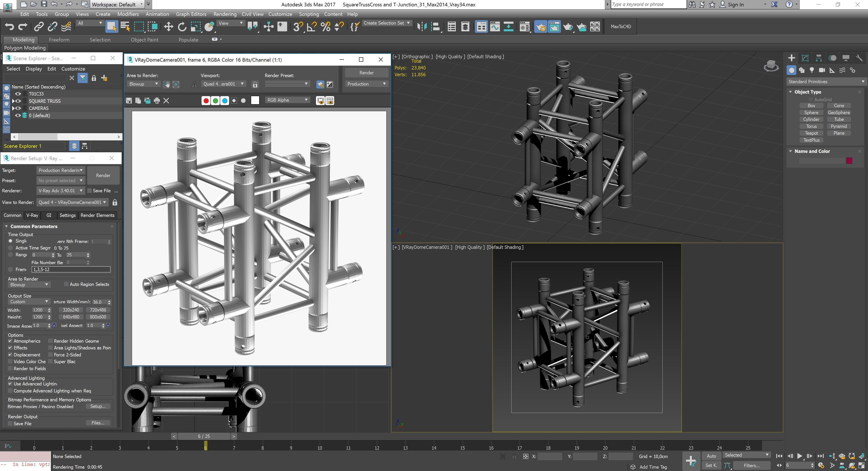Open the Graph Editors menu
Image resolution: width=868 pixels, height=471 pixels.
[x=191, y=14]
